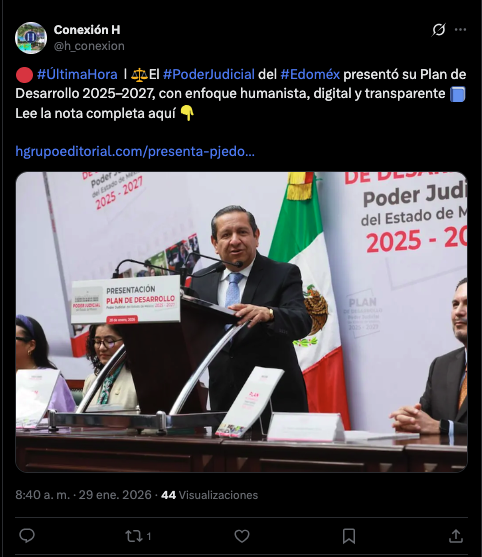Open the #Edoméx hashtag
Screen dimensions: 482x557
pos(310,75)
